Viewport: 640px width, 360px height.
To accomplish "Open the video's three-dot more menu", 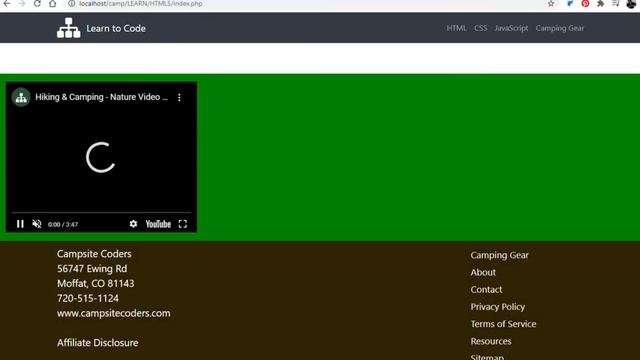I will coord(179,97).
